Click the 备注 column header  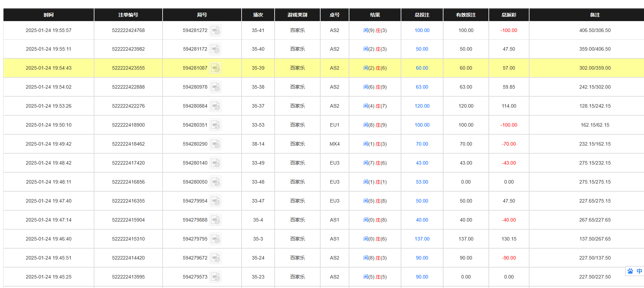click(594, 15)
